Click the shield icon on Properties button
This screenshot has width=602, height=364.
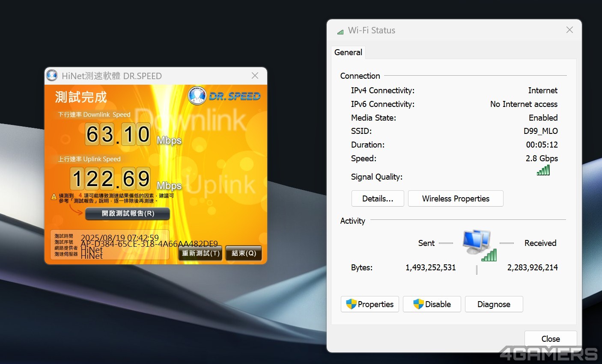pos(351,304)
